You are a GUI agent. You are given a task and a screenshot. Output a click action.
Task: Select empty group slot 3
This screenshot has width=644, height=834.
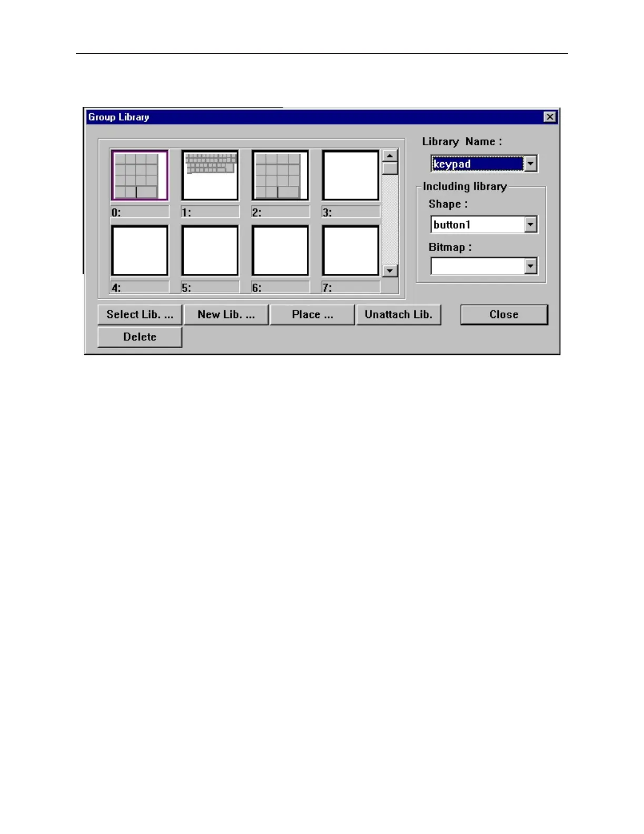pyautogui.click(x=350, y=176)
